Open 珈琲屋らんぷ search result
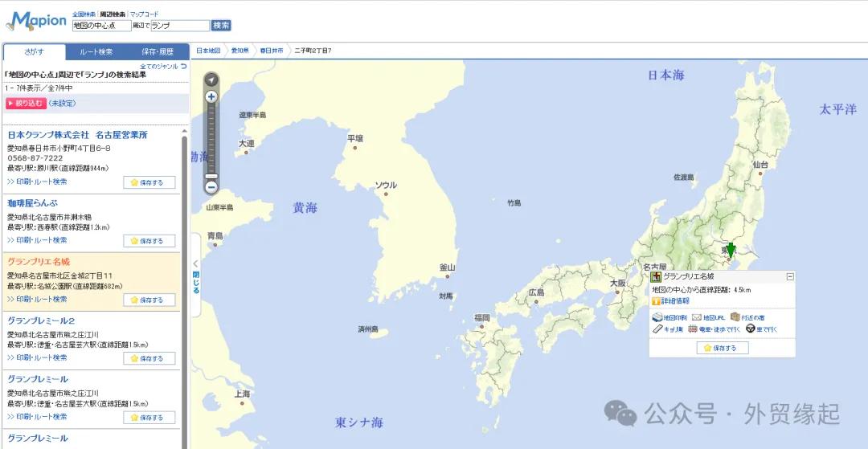The image size is (868, 449). point(32,203)
